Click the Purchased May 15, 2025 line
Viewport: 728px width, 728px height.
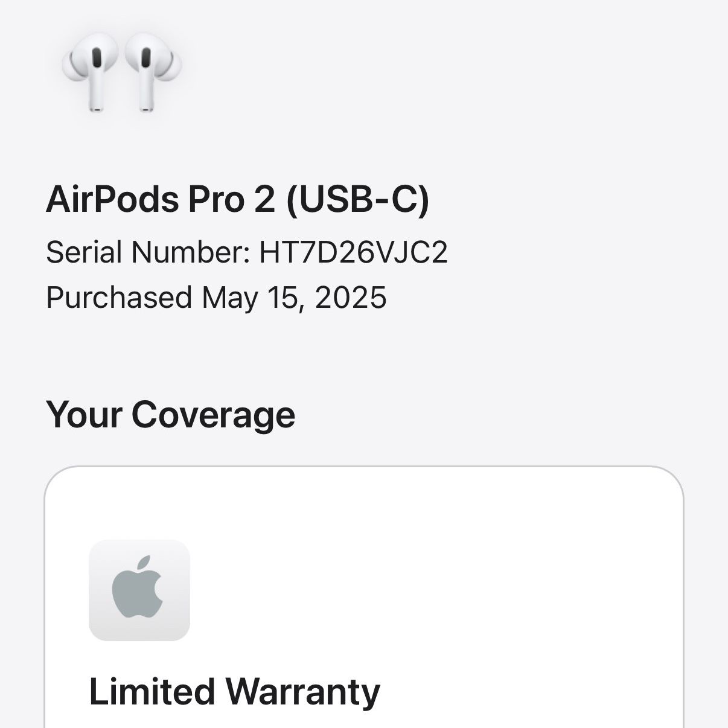click(x=216, y=298)
